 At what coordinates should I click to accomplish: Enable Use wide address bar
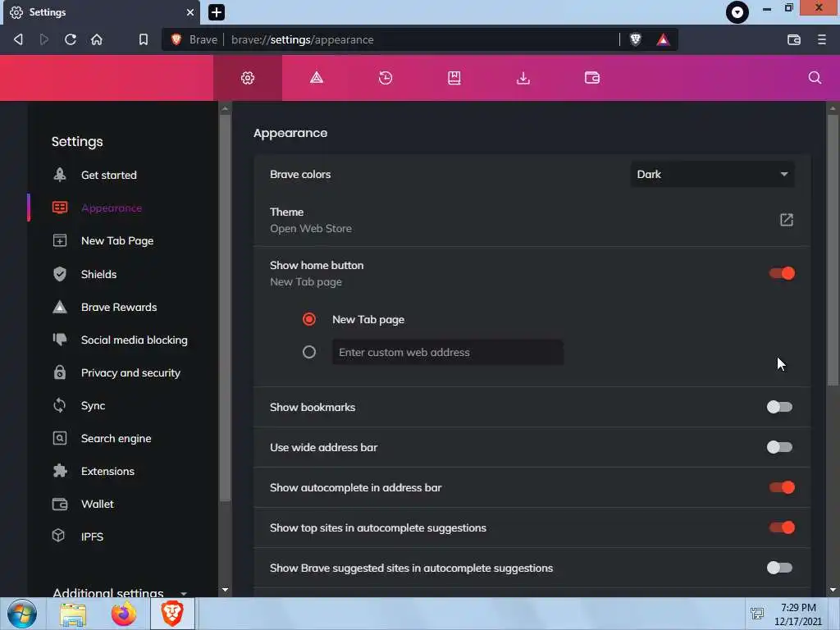pyautogui.click(x=779, y=447)
